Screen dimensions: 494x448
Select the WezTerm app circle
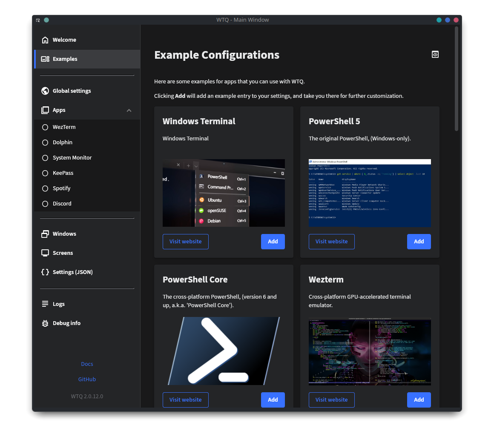[x=45, y=127]
